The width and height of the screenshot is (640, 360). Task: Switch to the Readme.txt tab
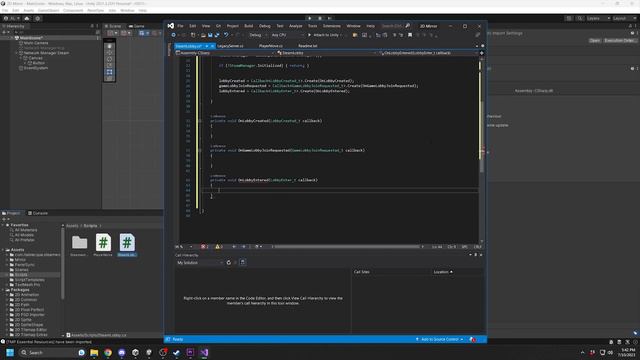pyautogui.click(x=307, y=46)
